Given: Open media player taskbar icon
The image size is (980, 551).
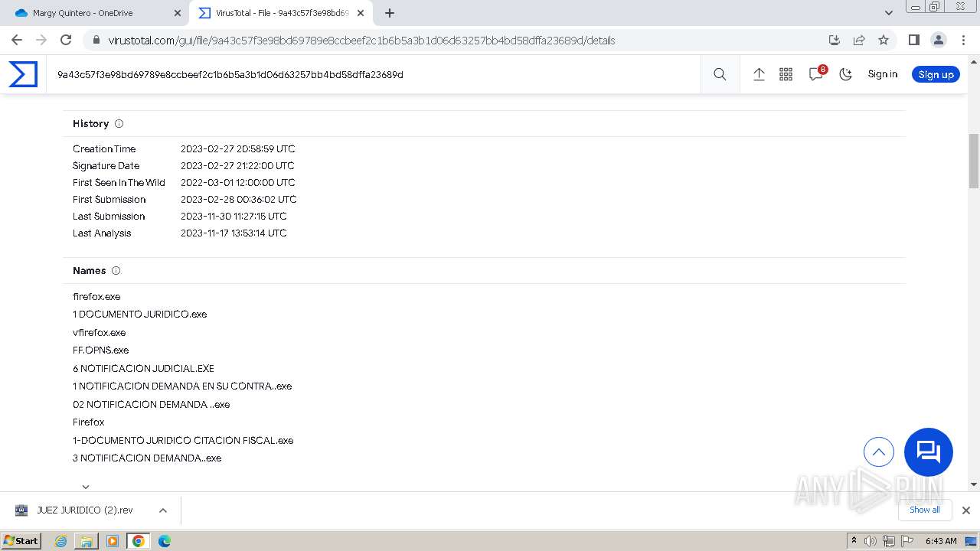Looking at the screenshot, I should pyautogui.click(x=113, y=541).
